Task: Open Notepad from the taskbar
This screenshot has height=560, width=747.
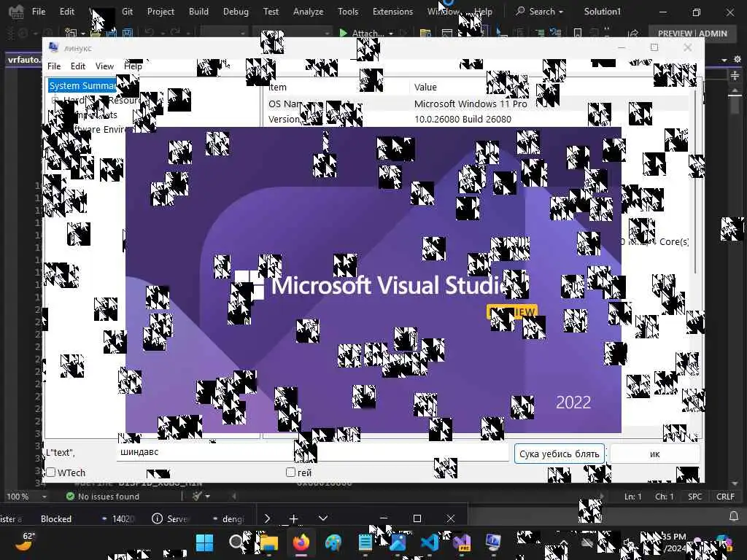Action: tap(365, 542)
